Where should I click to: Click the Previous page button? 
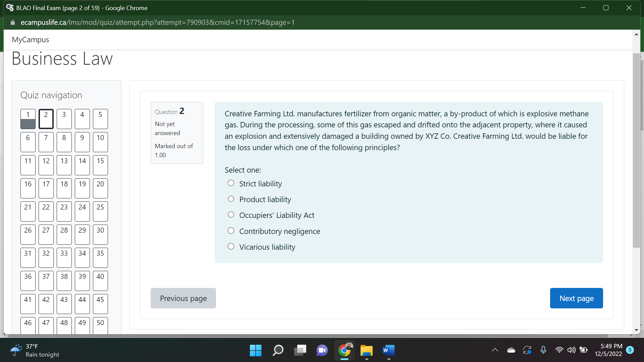point(183,298)
